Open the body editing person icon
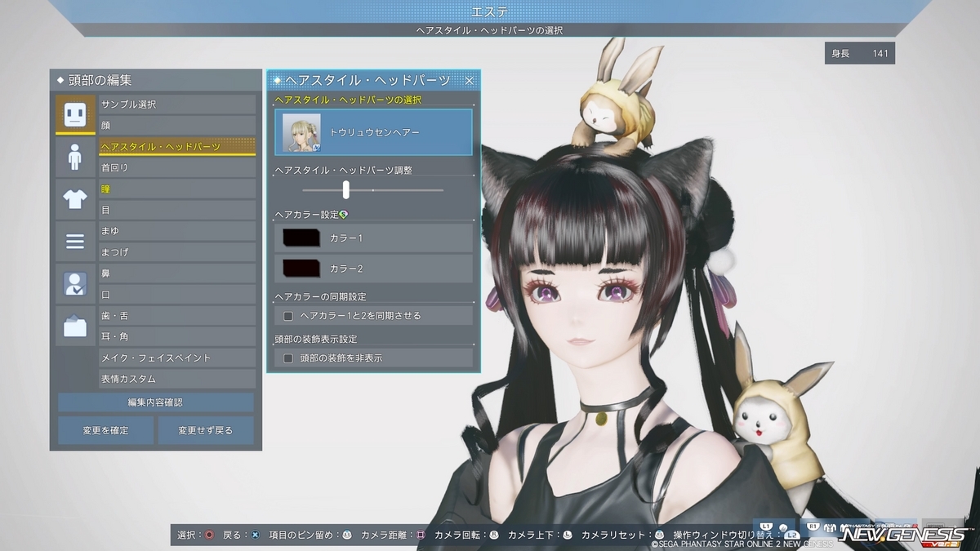This screenshot has width=980, height=551. click(75, 156)
